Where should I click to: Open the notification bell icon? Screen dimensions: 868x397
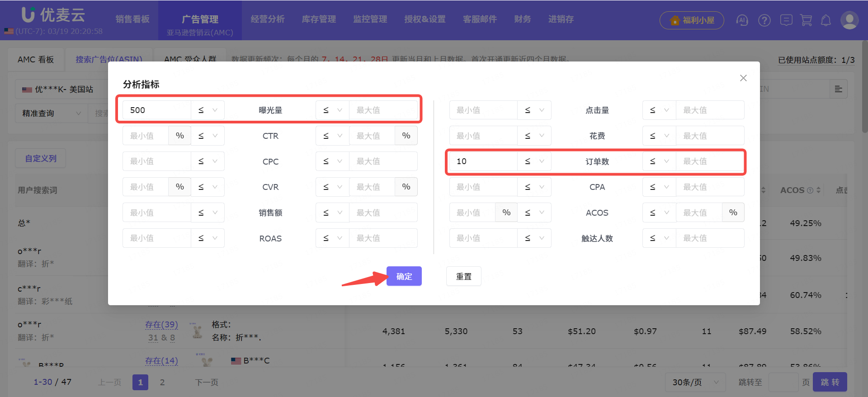click(x=826, y=20)
